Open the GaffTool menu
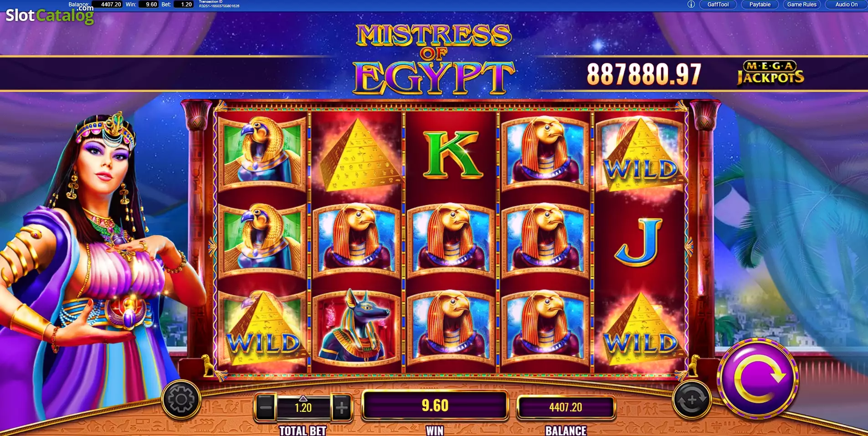 tap(718, 5)
